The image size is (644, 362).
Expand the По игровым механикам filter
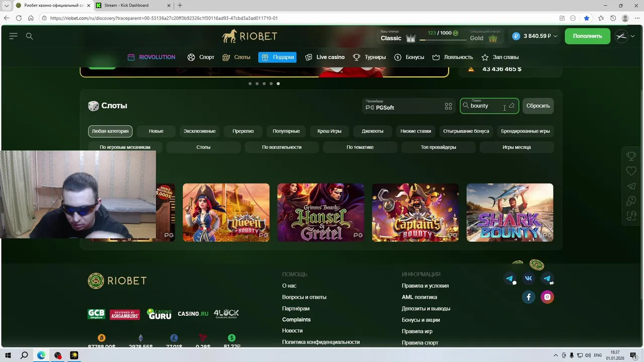point(125,147)
